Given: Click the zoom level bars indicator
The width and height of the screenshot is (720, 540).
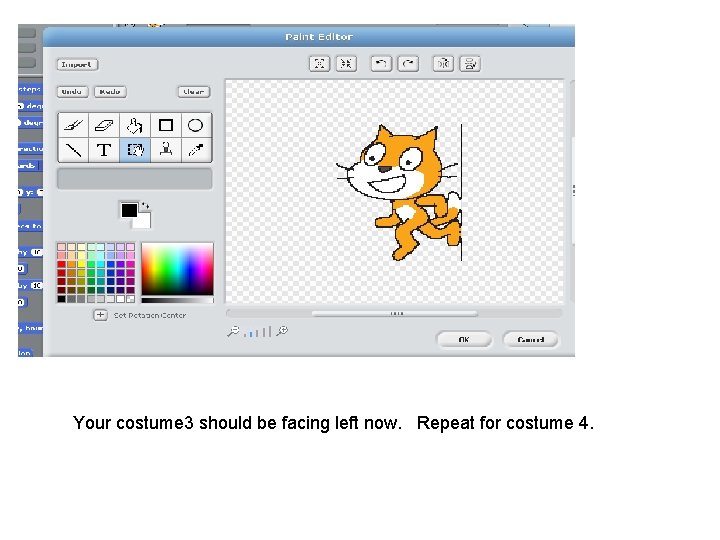Looking at the screenshot, I should pyautogui.click(x=258, y=332).
